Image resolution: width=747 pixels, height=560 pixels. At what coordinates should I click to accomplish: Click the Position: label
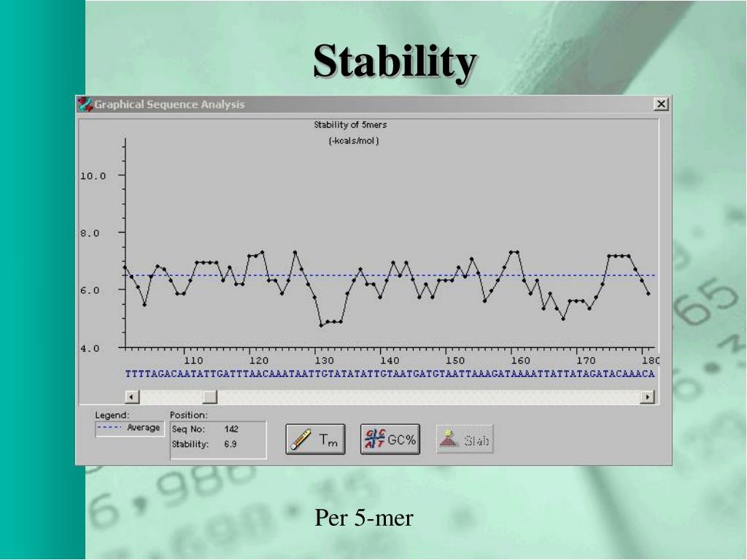pyautogui.click(x=189, y=415)
